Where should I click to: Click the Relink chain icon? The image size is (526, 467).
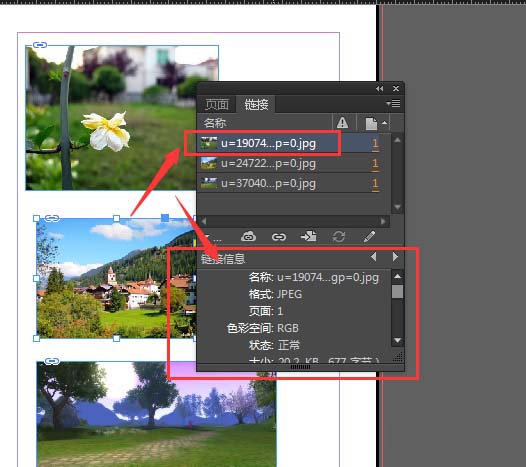pos(279,237)
